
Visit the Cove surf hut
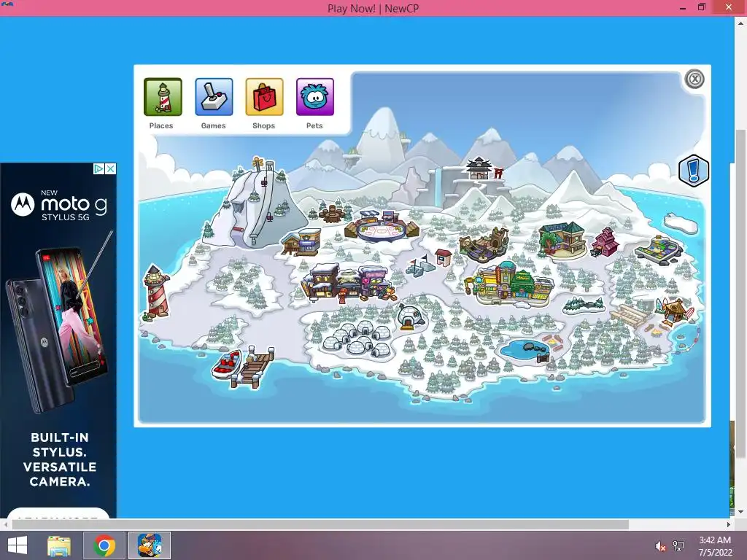click(x=676, y=311)
